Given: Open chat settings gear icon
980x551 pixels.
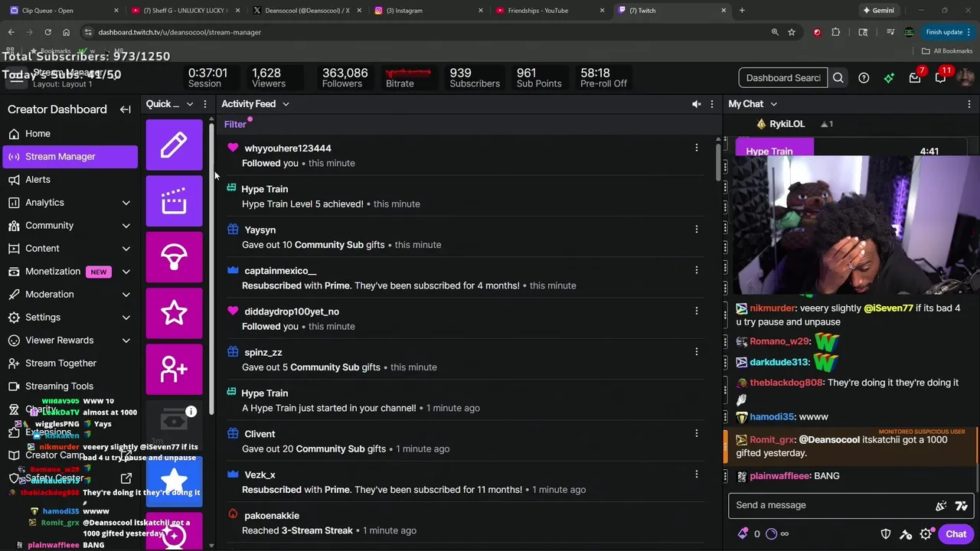Looking at the screenshot, I should (x=926, y=534).
